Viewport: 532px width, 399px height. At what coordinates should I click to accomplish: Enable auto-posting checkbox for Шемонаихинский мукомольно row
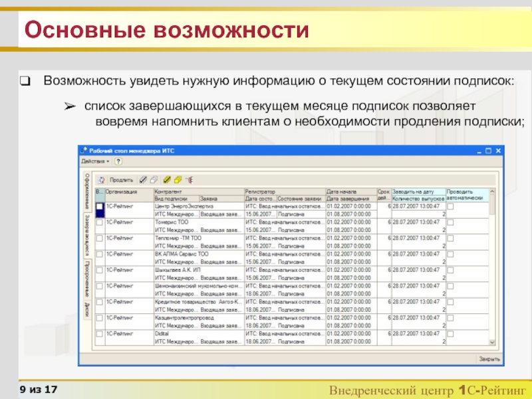[450, 287]
